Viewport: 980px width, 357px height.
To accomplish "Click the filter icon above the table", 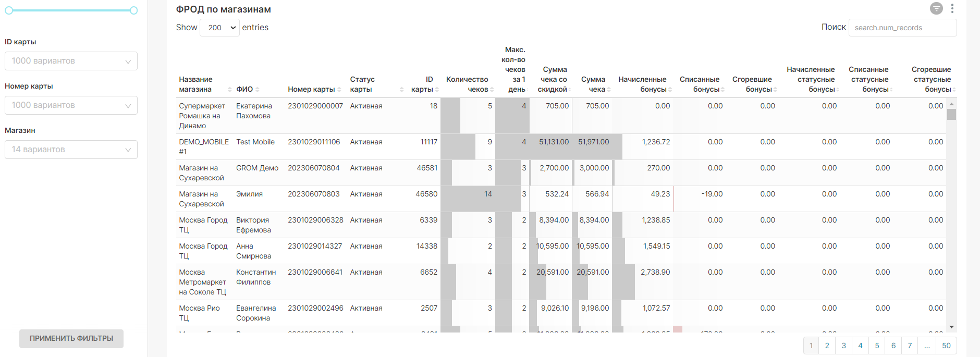I will pyautogui.click(x=936, y=8).
